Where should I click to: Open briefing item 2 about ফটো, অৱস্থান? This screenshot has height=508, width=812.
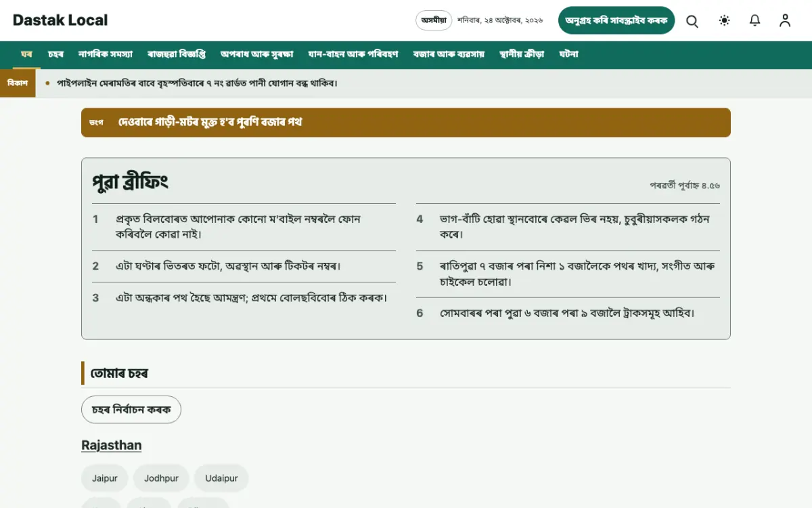(244, 266)
